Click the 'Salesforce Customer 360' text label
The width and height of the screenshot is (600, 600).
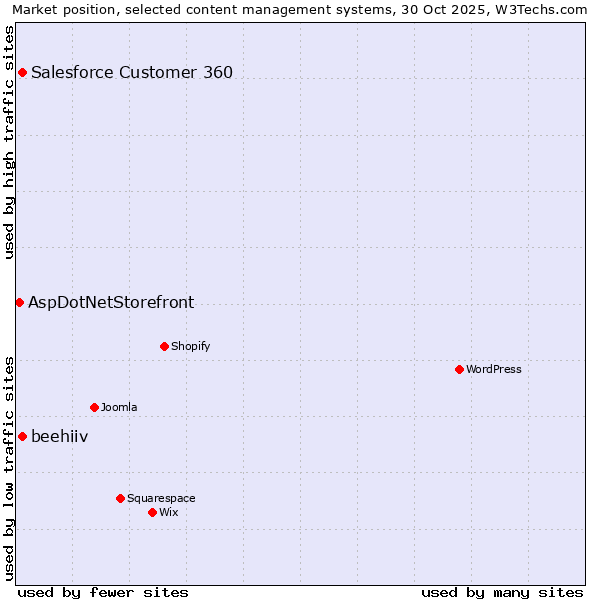click(132, 72)
